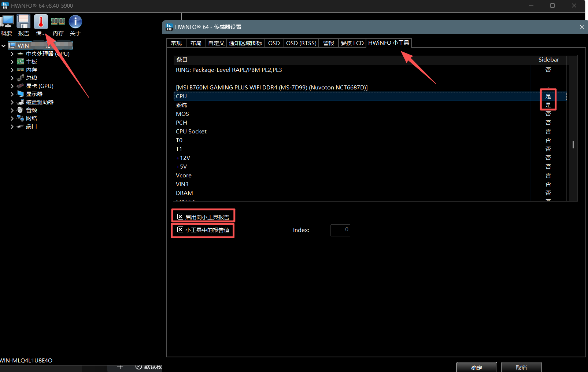Expand the 内存 tree node
588x372 pixels.
(12, 70)
